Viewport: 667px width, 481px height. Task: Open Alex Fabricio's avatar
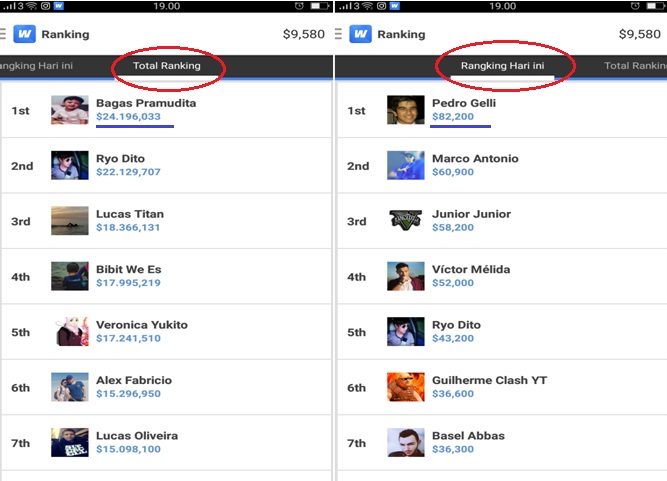(70, 387)
